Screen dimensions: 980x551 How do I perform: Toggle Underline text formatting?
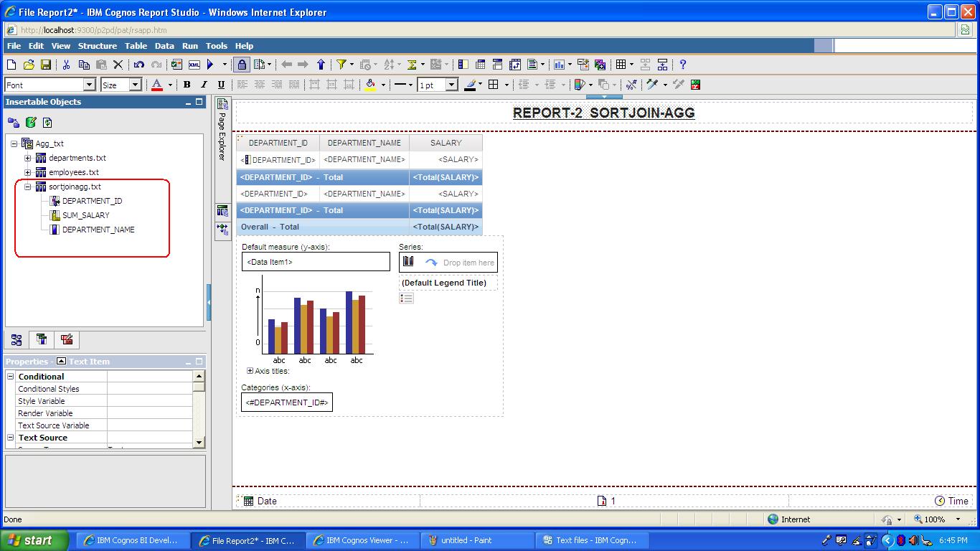221,85
